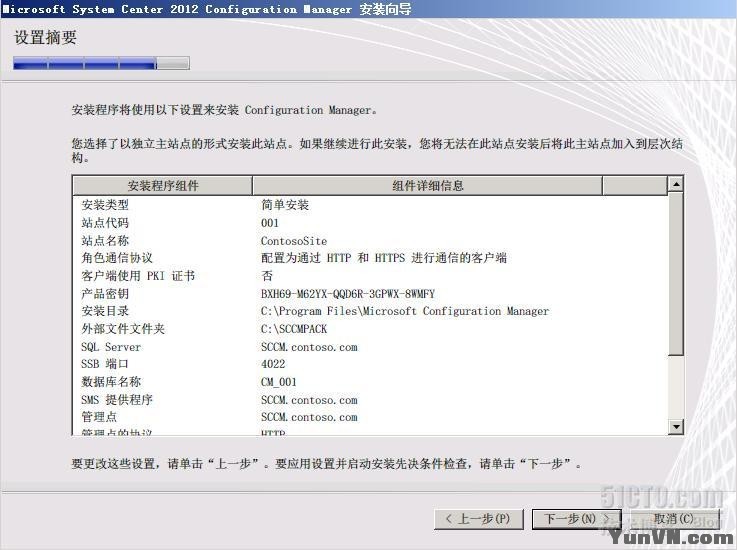The height and width of the screenshot is (550, 737).
Task: Click the 组件详细信息 column header
Action: coord(427,186)
